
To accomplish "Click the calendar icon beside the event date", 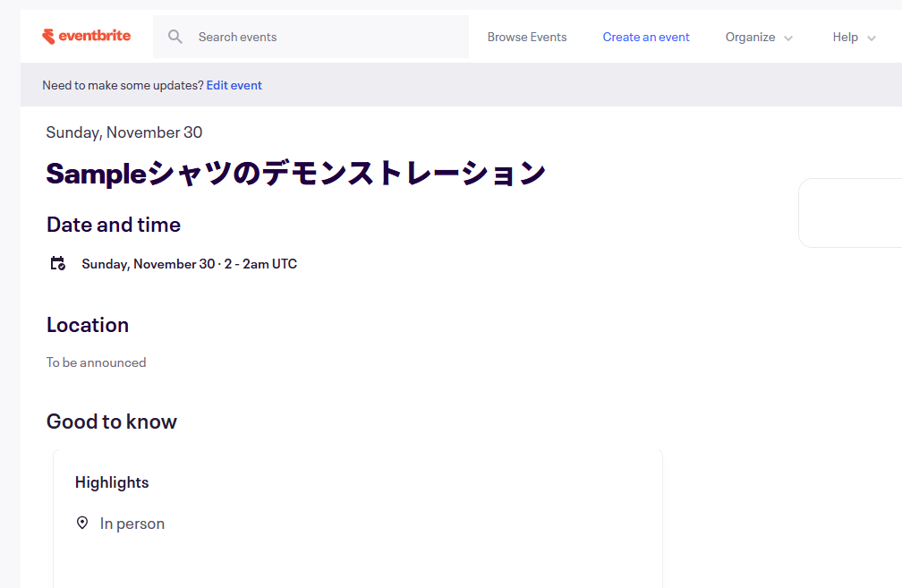I will pyautogui.click(x=57, y=263).
